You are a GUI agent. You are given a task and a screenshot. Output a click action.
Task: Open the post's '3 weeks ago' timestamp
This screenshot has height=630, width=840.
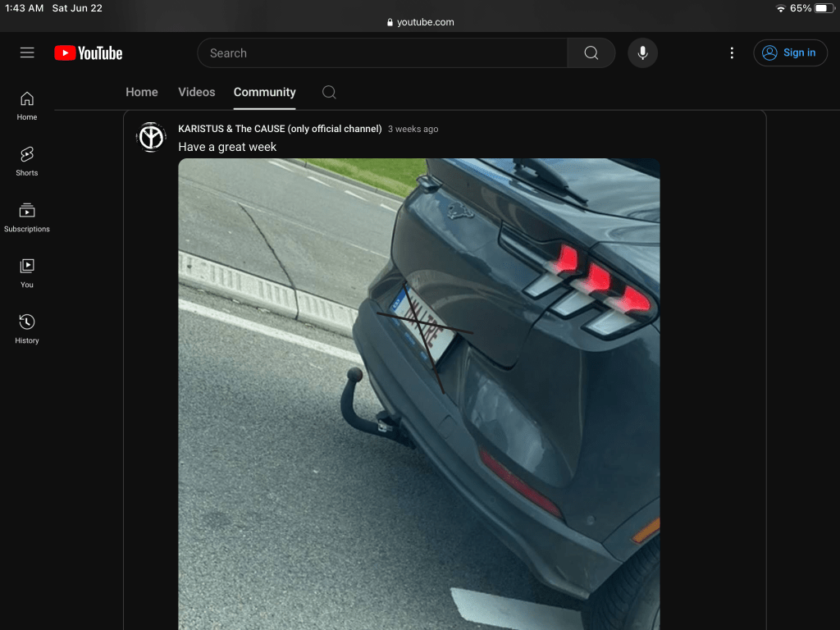pyautogui.click(x=413, y=130)
